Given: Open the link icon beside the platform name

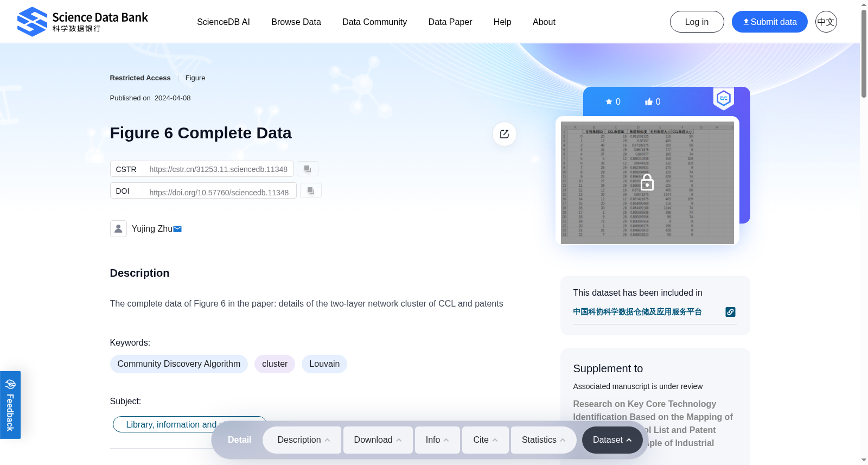Looking at the screenshot, I should 731,312.
